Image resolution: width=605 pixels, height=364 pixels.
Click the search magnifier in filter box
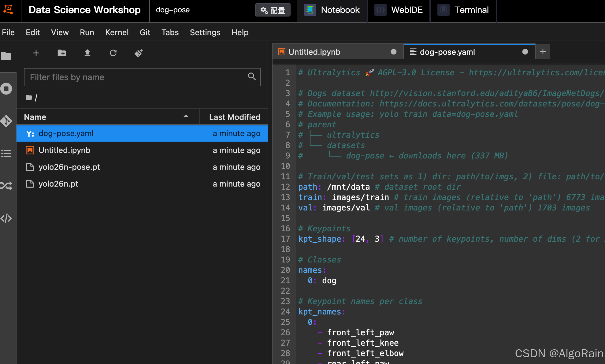[x=252, y=76]
